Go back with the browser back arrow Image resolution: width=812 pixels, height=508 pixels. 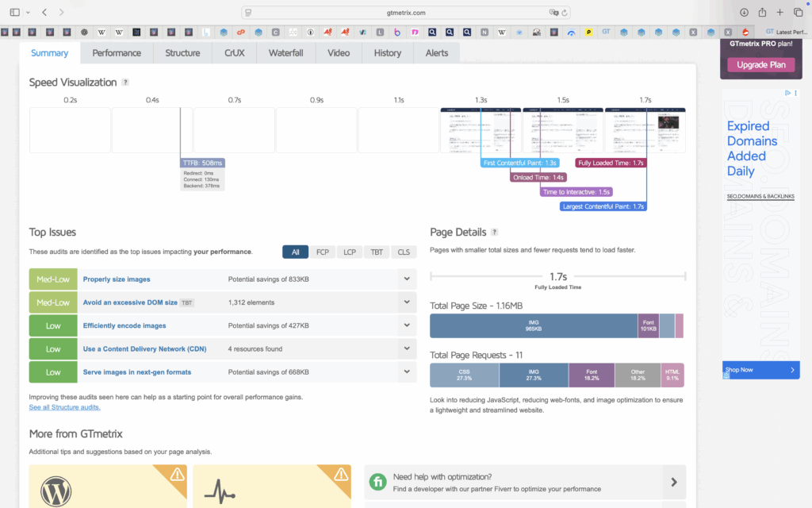point(44,13)
